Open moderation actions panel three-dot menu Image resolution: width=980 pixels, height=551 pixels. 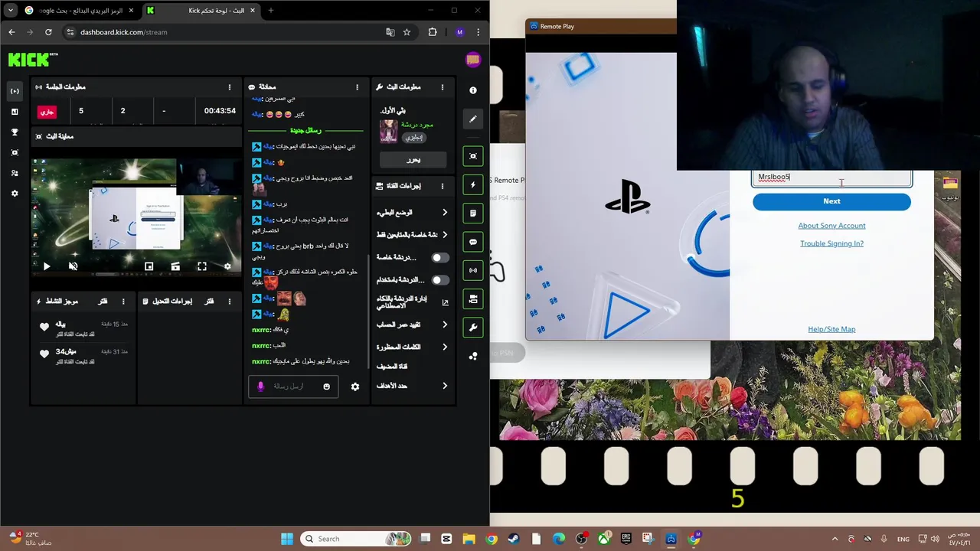click(229, 302)
